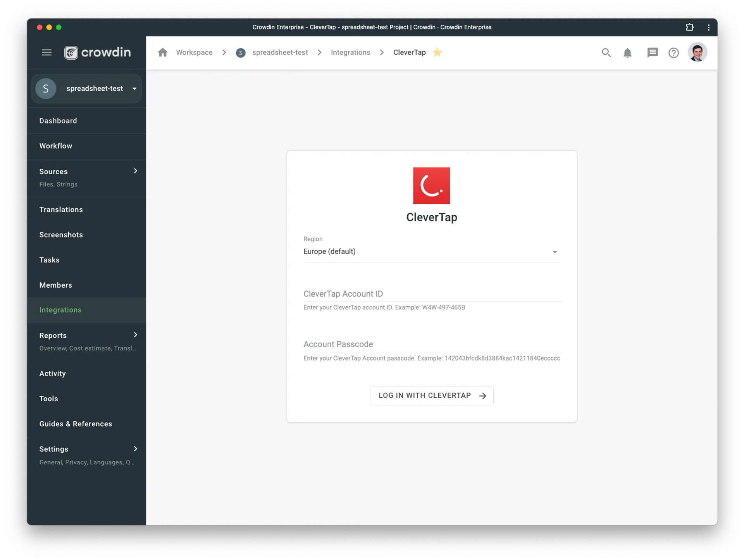Open search with magnifier icon
The image size is (744, 560).
(x=606, y=53)
